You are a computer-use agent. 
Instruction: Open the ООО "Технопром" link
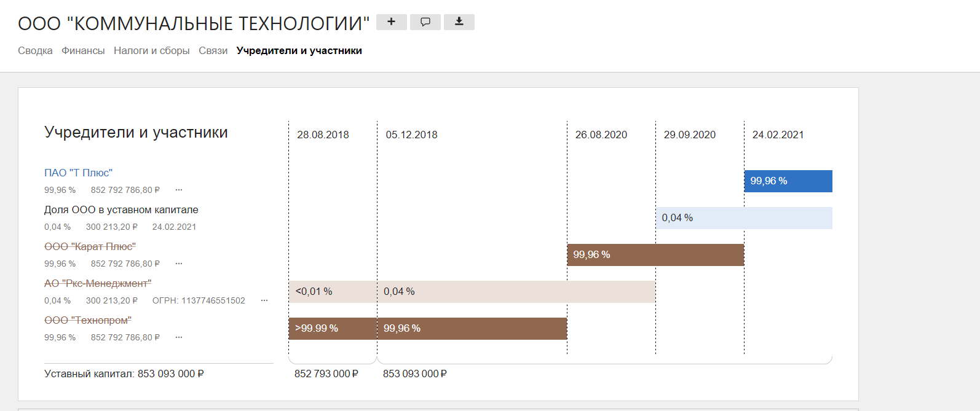tap(88, 320)
